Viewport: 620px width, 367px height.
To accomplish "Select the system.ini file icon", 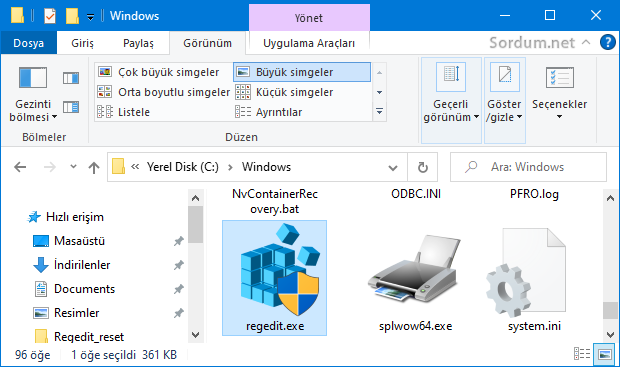I will (x=526, y=273).
